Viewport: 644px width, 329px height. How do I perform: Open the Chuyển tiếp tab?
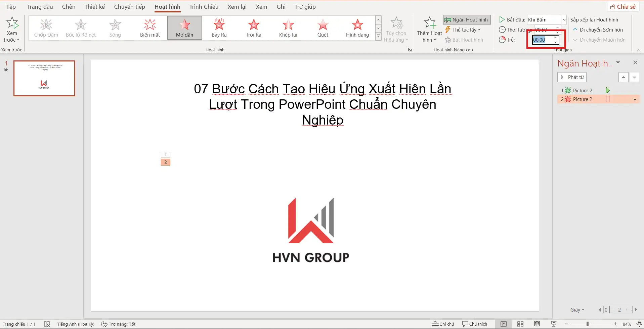[x=129, y=7]
